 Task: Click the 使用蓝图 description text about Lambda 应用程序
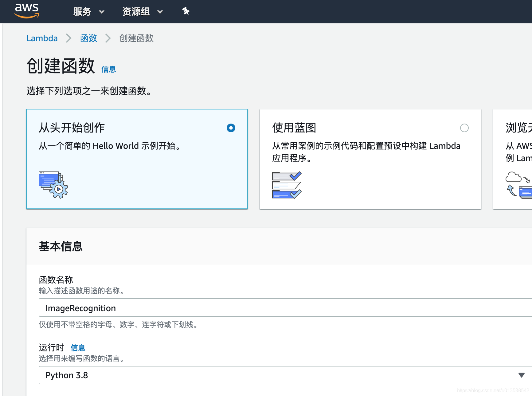click(366, 152)
